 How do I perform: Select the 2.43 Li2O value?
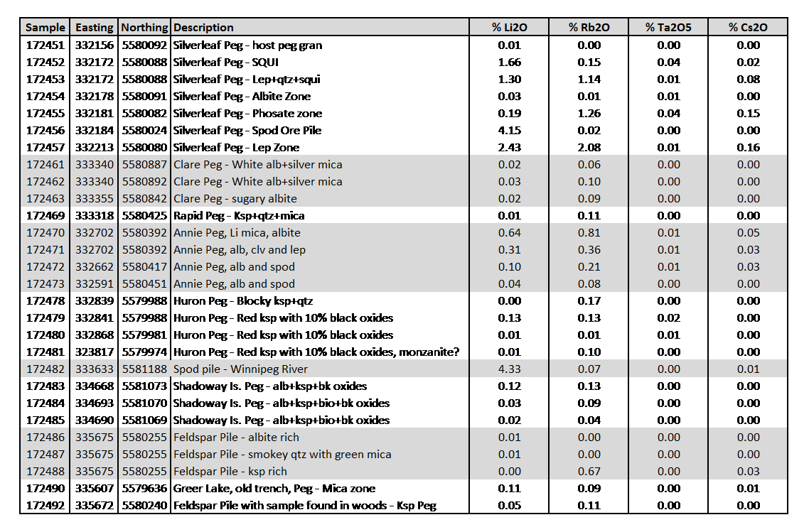509,148
